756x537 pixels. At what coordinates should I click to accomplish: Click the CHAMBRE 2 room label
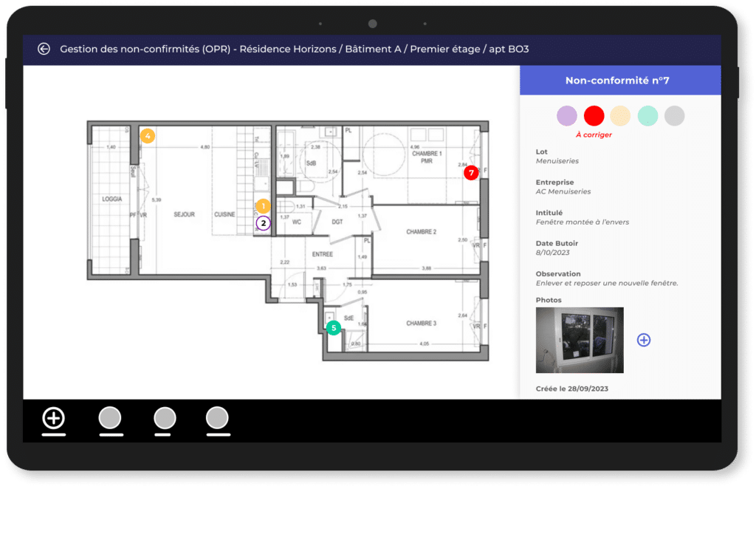[422, 232]
